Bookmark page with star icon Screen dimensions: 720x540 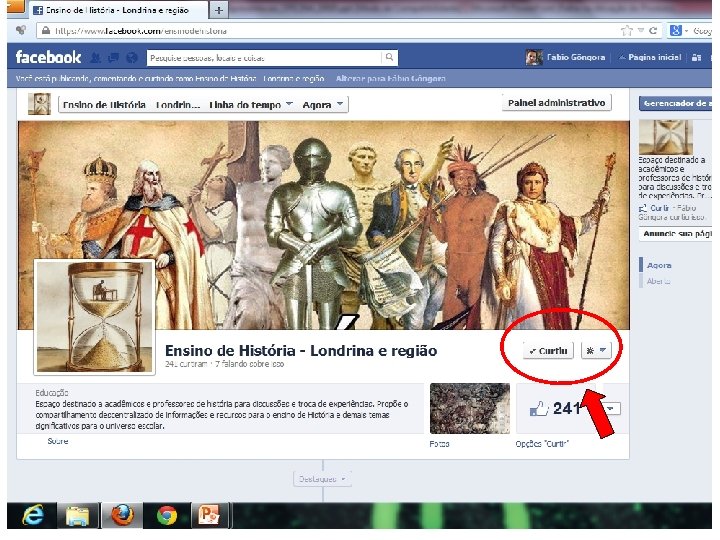pyautogui.click(x=626, y=31)
